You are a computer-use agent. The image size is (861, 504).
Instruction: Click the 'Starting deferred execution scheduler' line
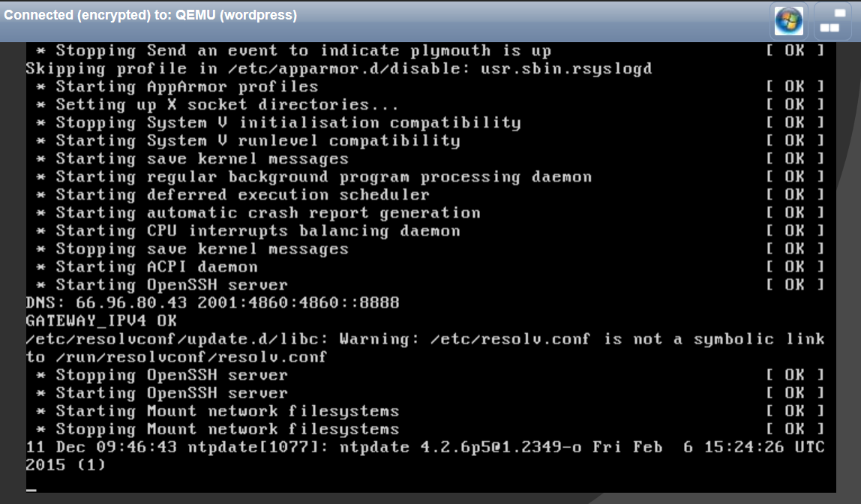point(232,195)
